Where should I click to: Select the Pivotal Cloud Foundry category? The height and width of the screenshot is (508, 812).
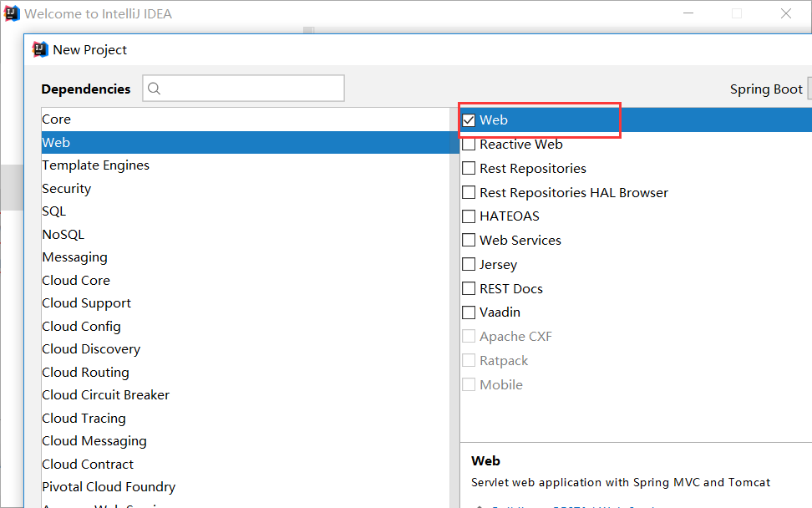pos(246,487)
